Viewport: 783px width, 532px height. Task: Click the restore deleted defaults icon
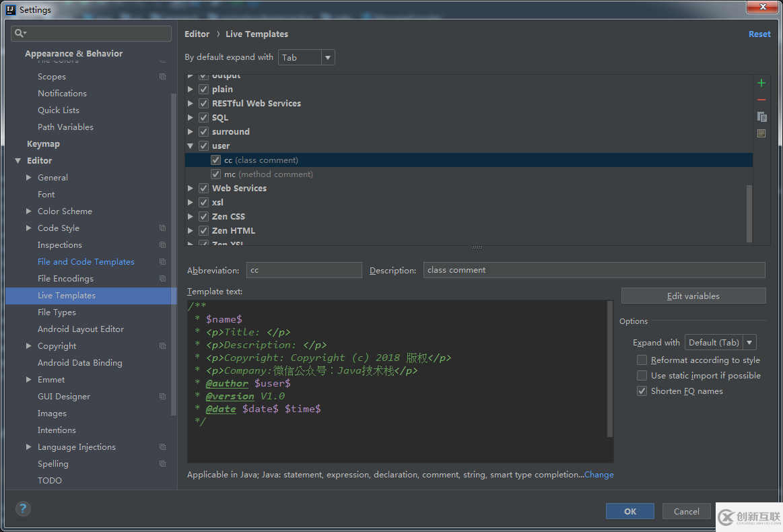click(761, 133)
